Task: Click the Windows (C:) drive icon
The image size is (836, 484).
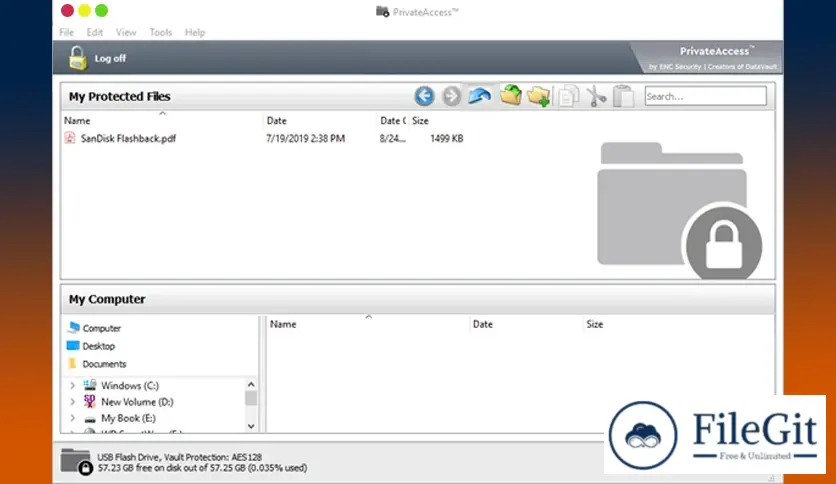Action: (90, 385)
